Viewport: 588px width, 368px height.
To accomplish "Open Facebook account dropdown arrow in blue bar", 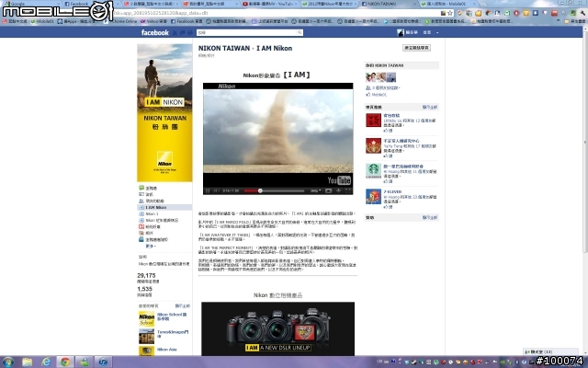I will [437, 33].
